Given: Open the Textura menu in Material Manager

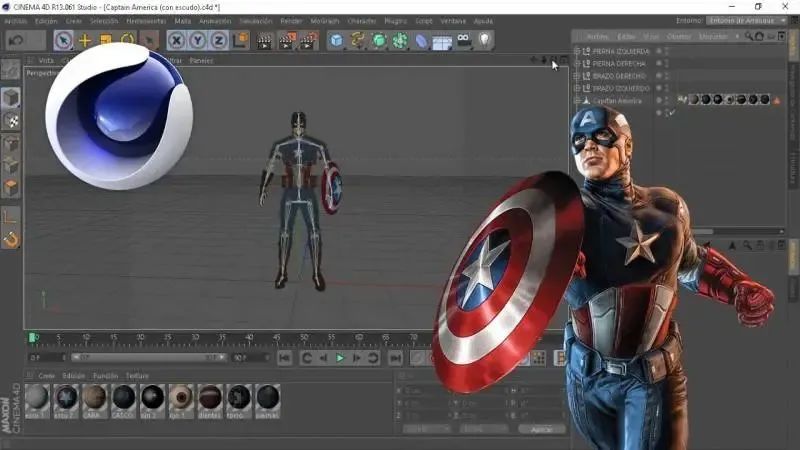Looking at the screenshot, I should (137, 376).
